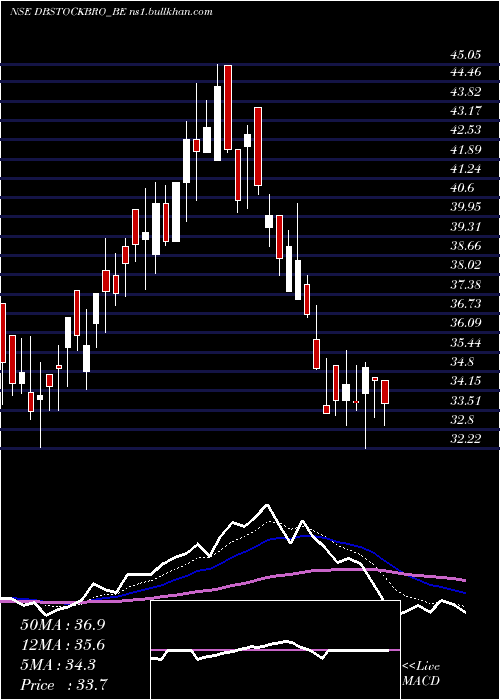Click the 38.66 price axis label
500x700 pixels.
465,246
